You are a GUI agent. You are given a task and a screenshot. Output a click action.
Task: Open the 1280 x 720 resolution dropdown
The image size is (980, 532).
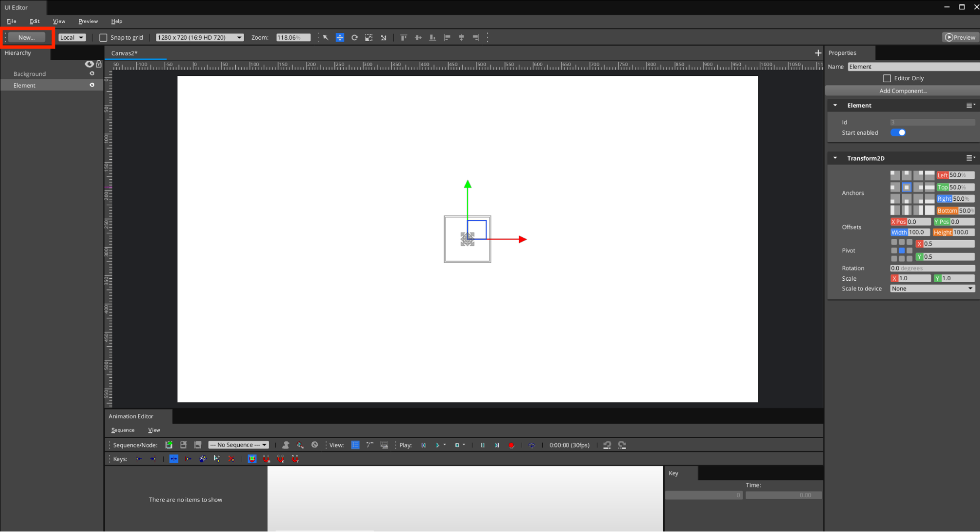tap(200, 38)
